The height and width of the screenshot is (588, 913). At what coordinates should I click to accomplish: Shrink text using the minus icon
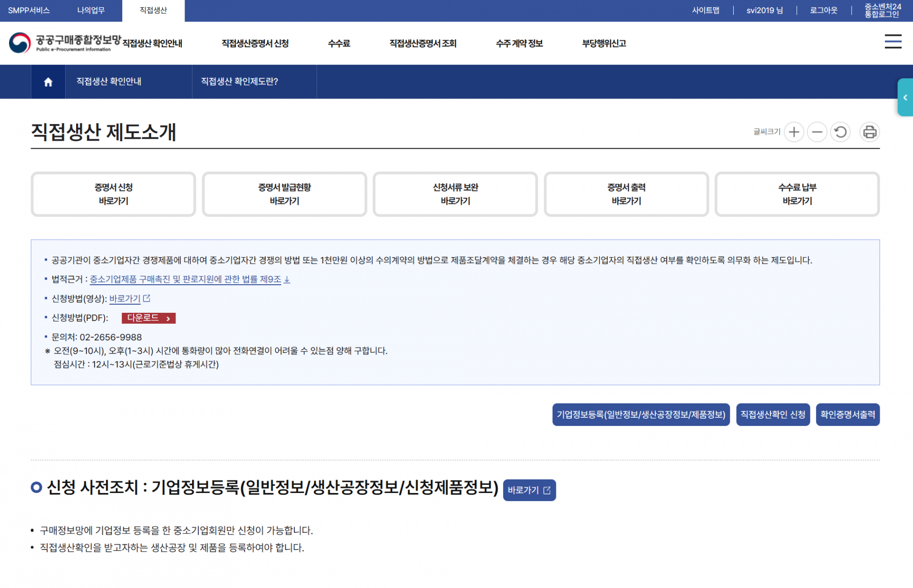(x=817, y=132)
